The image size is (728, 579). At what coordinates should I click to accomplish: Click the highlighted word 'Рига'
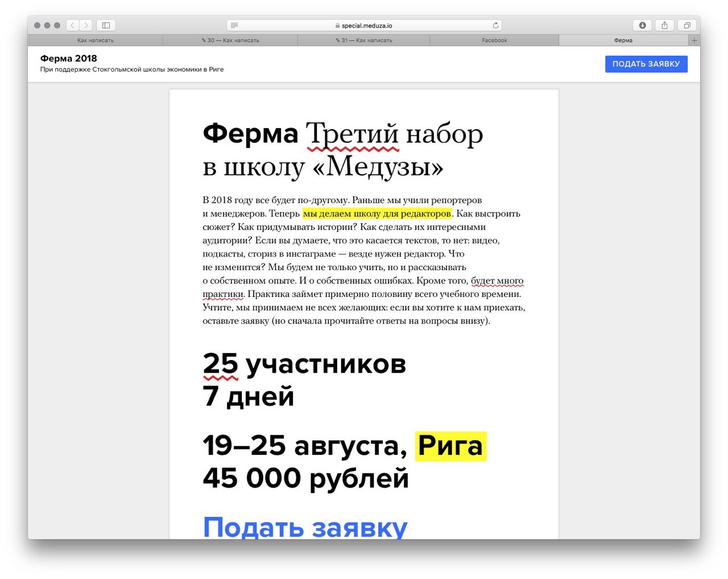450,446
